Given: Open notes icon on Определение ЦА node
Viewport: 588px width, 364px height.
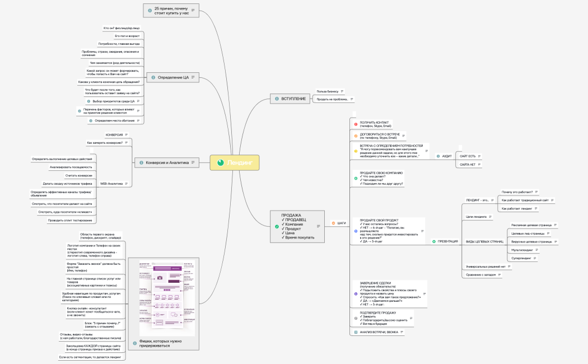Looking at the screenshot, I should 193,77.
